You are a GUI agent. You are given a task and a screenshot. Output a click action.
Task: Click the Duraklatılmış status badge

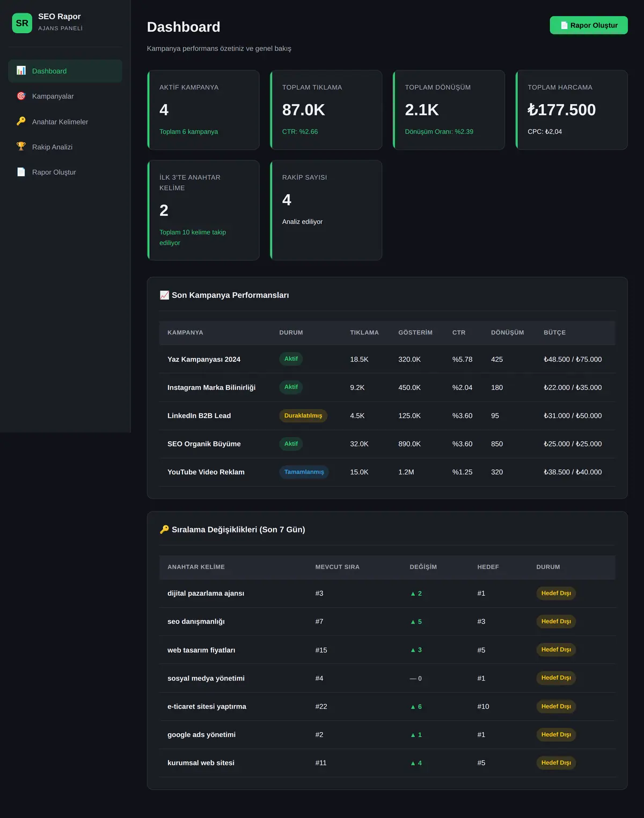pos(303,415)
